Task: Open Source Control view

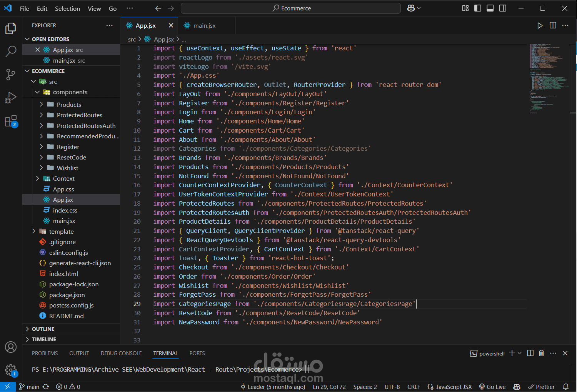Action: coord(11,75)
